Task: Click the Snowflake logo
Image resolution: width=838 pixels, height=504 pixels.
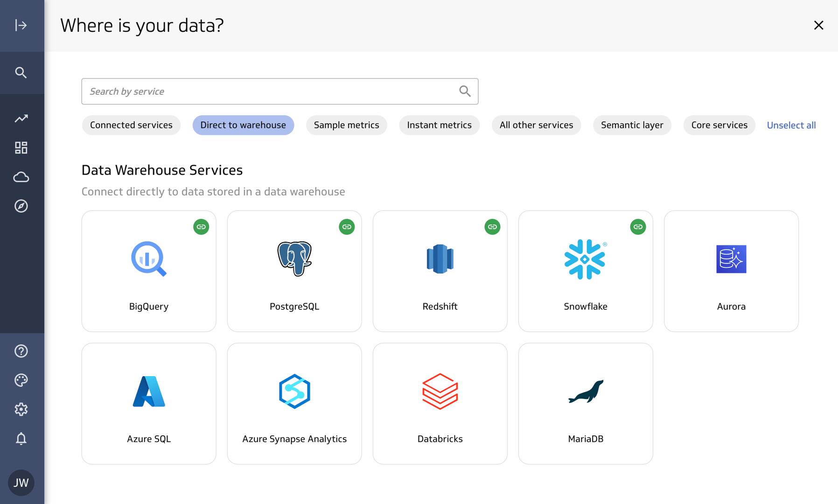Action: pos(586,259)
